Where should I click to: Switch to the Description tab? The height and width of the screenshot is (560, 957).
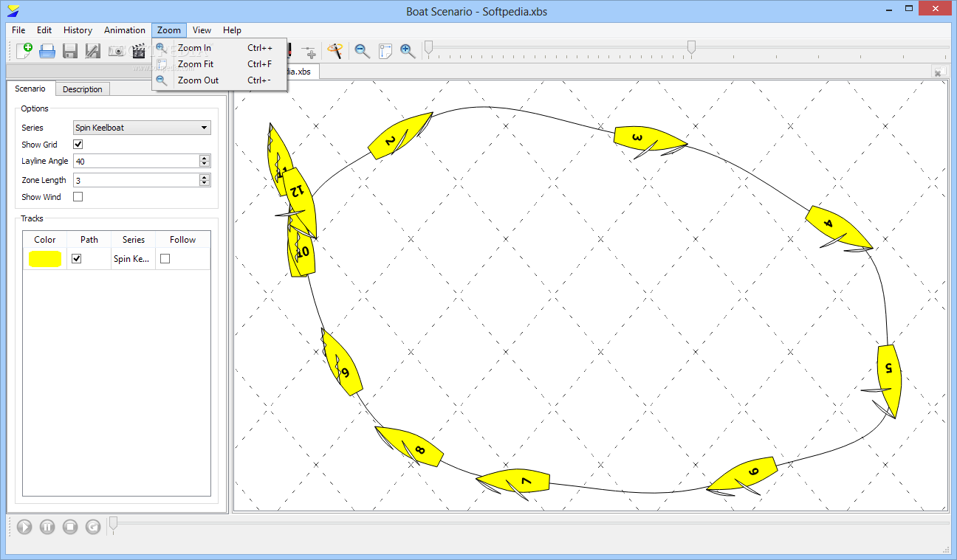(x=83, y=89)
